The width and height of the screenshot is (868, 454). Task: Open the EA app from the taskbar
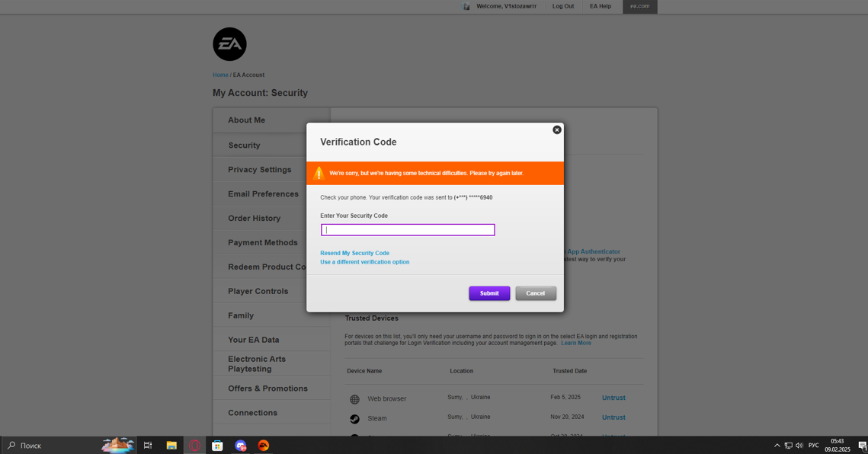(x=264, y=446)
